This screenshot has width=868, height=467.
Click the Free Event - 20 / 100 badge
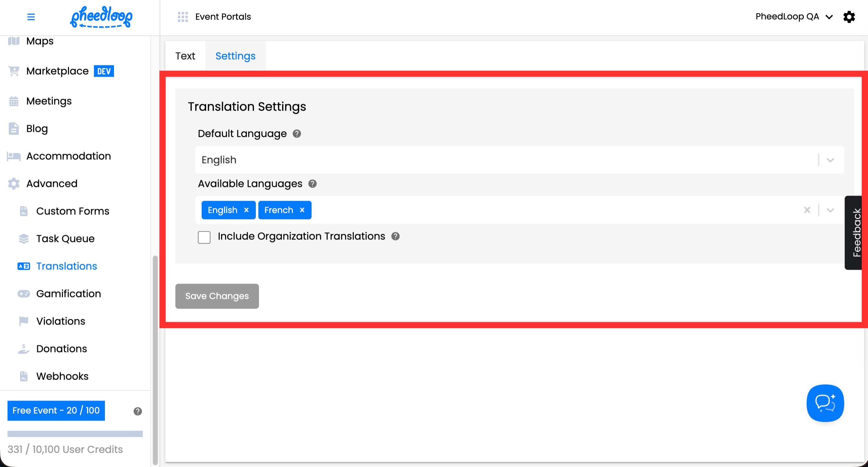(x=56, y=410)
